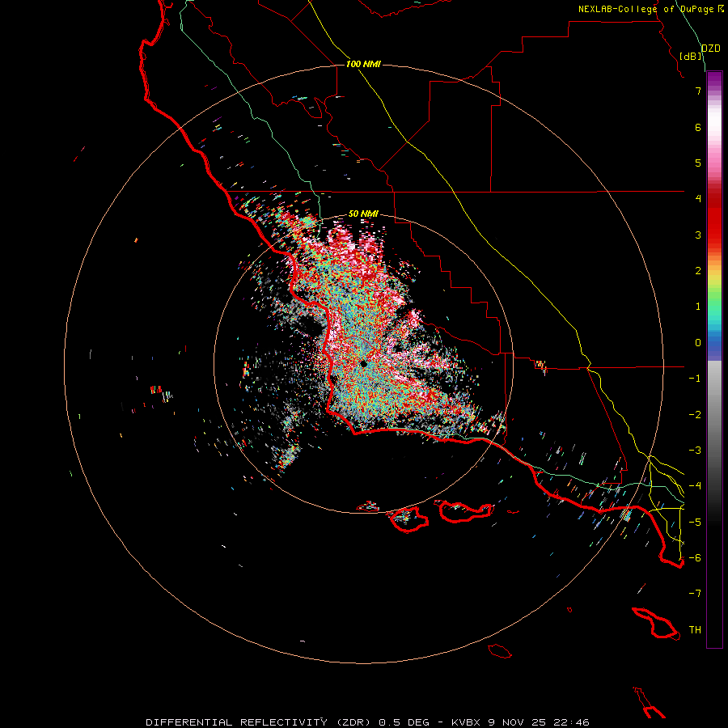Click the 7 dB scale value
Image resolution: width=728 pixels, height=728 pixels.
pyautogui.click(x=698, y=91)
